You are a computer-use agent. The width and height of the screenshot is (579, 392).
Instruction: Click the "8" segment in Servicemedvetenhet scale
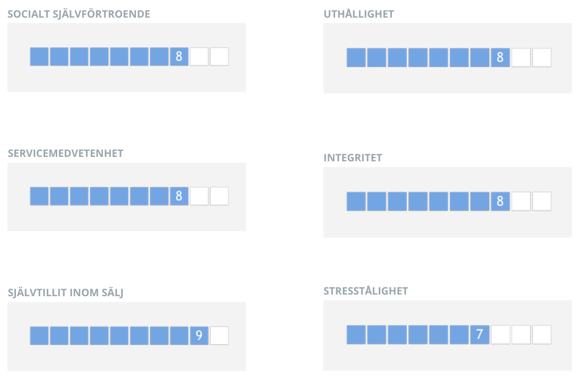tap(179, 196)
